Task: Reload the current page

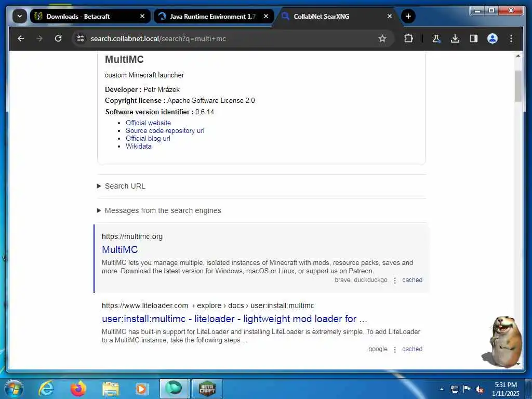Action: (58, 38)
